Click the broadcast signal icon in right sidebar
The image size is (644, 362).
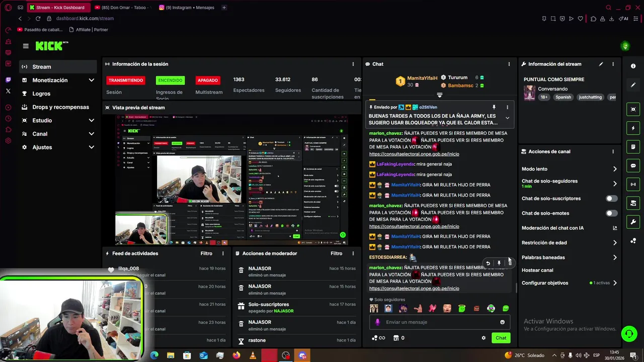pos(633,184)
